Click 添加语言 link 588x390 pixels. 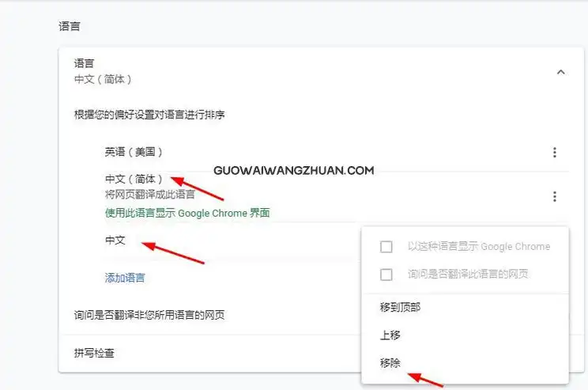(x=125, y=278)
